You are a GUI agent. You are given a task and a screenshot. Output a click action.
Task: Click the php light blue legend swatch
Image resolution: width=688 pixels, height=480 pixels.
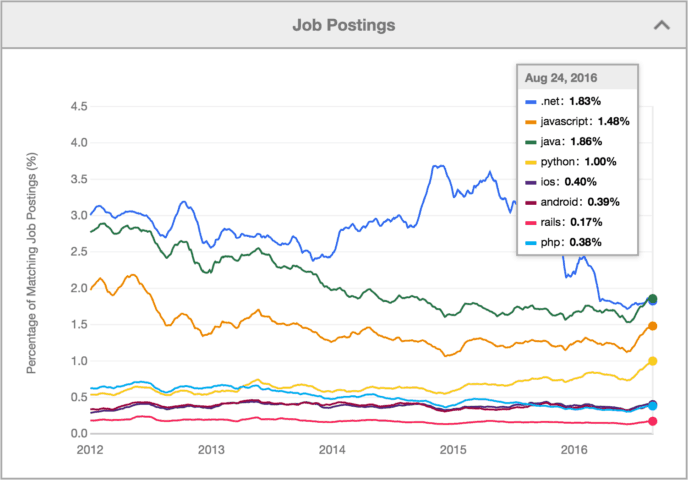pos(529,241)
